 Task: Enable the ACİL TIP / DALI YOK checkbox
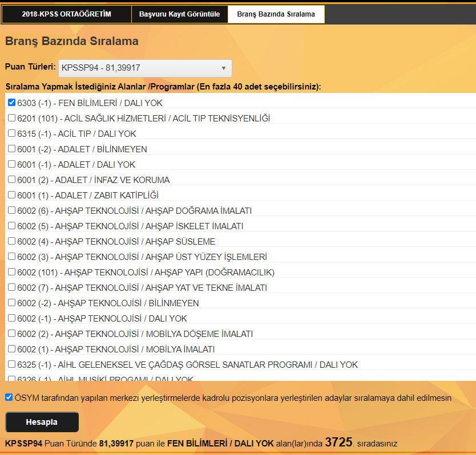tap(11, 133)
